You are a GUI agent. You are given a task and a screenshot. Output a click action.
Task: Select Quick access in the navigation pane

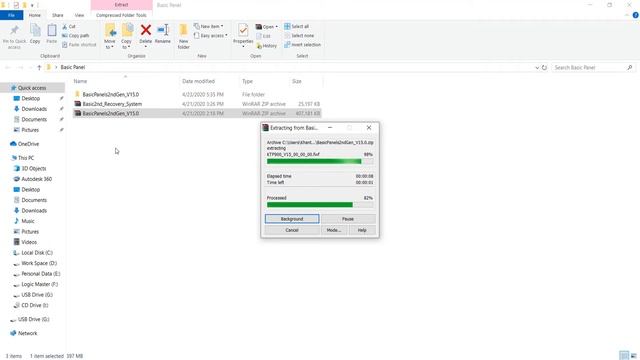pyautogui.click(x=32, y=88)
